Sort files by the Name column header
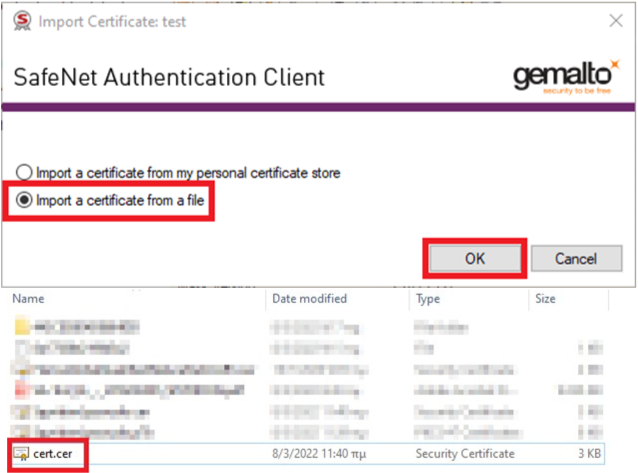The width and height of the screenshot is (638, 473). 29,298
